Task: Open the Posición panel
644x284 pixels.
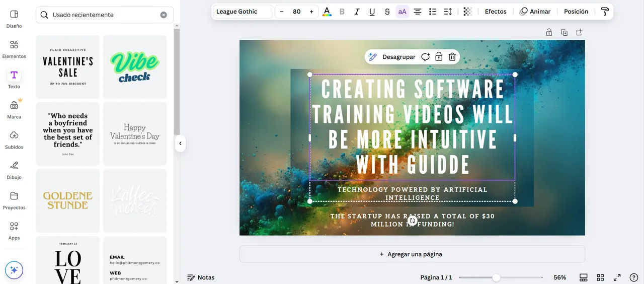Action: pos(576,12)
